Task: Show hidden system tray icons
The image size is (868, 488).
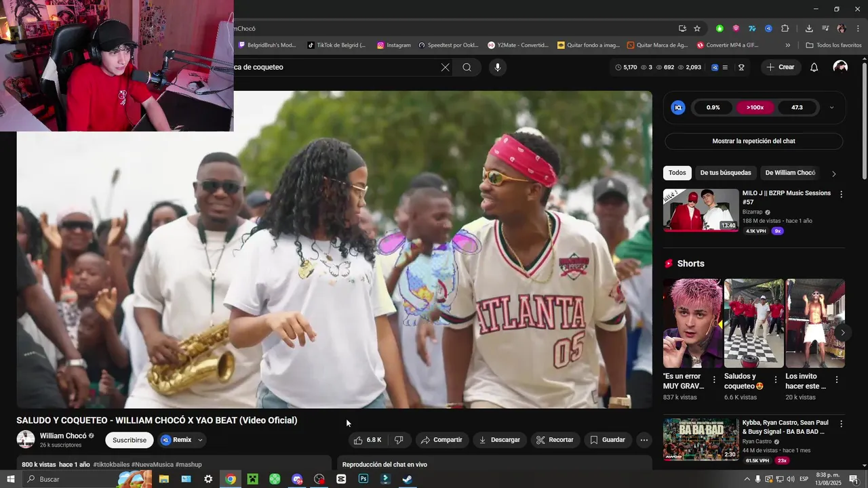Action: point(747,479)
